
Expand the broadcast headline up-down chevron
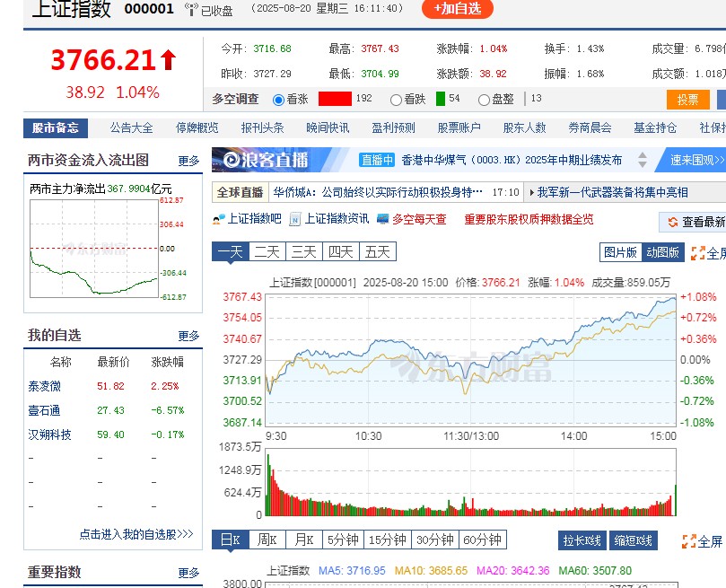click(x=641, y=161)
